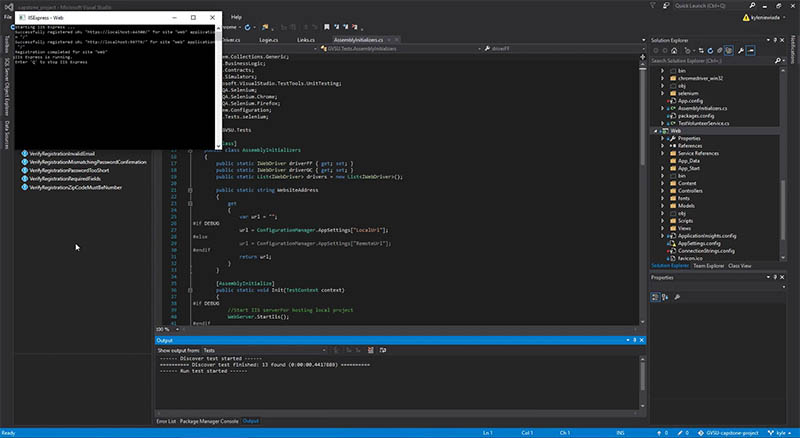
Task: Select the AssemblyInitializers.cs tab
Action: 358,40
